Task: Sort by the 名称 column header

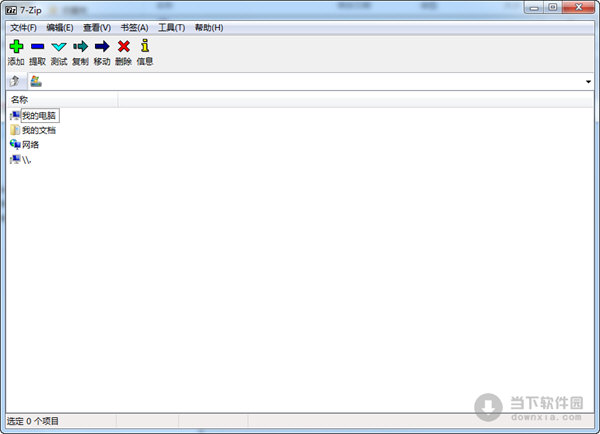Action: 62,100
